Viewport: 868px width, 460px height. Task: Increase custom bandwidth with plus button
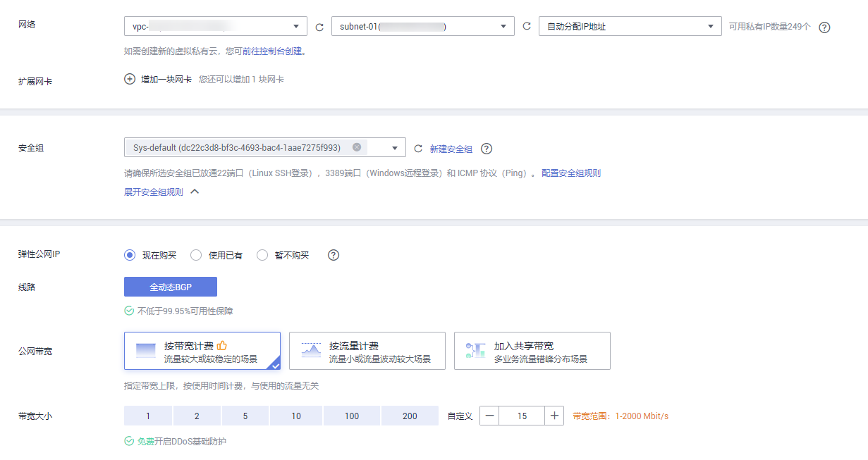click(x=554, y=416)
